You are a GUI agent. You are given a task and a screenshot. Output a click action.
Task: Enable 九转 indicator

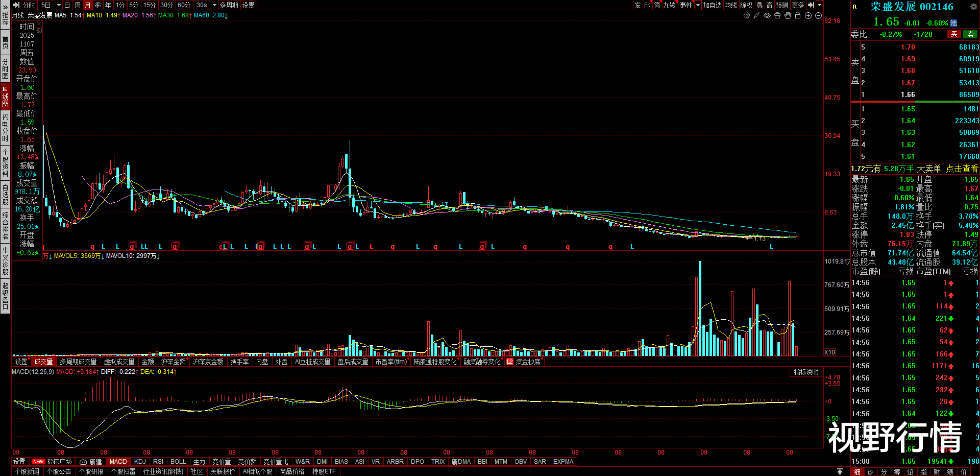(669, 5)
